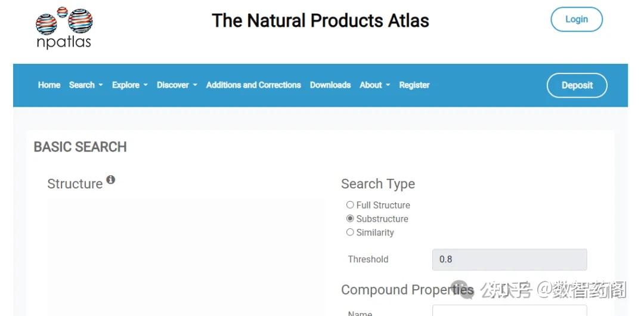
Task: Choose the Similarity radio option
Action: click(350, 233)
